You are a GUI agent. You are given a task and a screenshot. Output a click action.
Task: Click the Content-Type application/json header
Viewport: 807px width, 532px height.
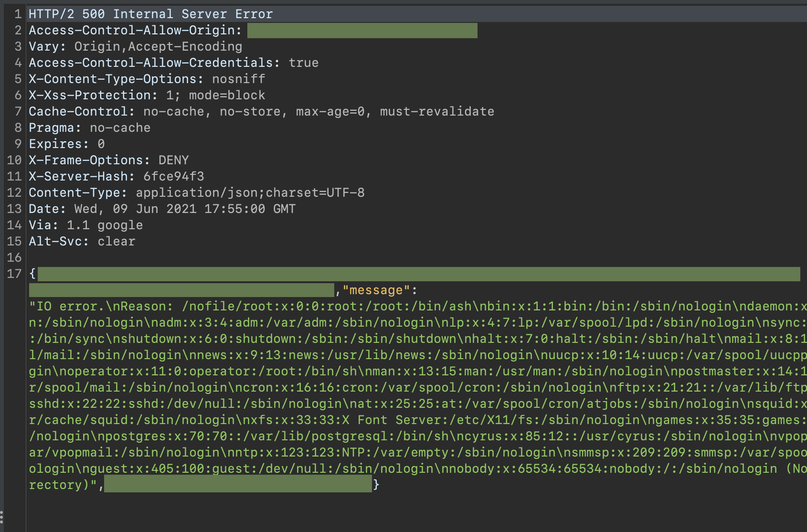click(x=196, y=192)
